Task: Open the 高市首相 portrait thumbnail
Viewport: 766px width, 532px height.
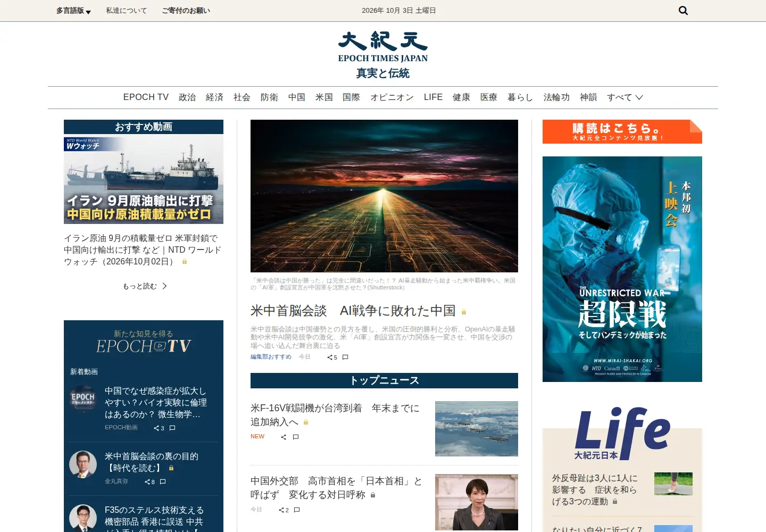Action: click(x=477, y=502)
